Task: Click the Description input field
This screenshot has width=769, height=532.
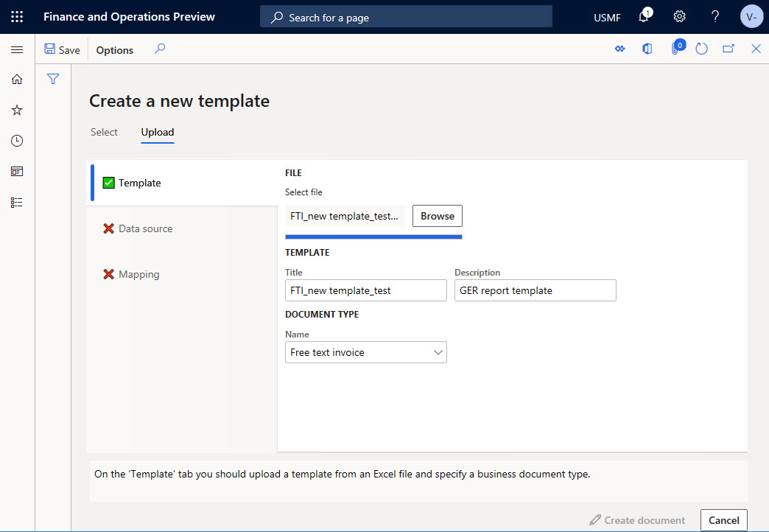Action: point(535,290)
